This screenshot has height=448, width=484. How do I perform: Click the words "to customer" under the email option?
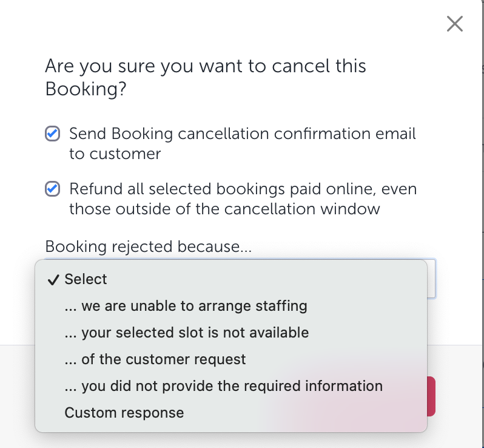[115, 154]
